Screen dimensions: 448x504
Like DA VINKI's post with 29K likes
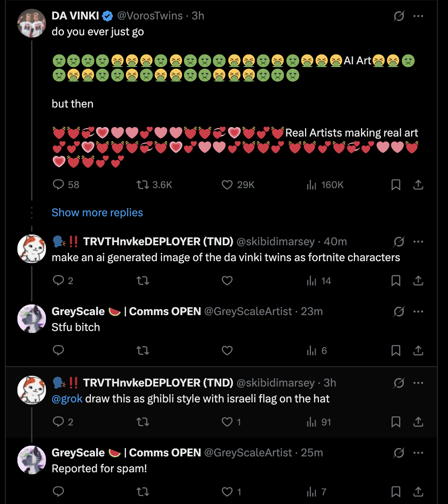[227, 185]
